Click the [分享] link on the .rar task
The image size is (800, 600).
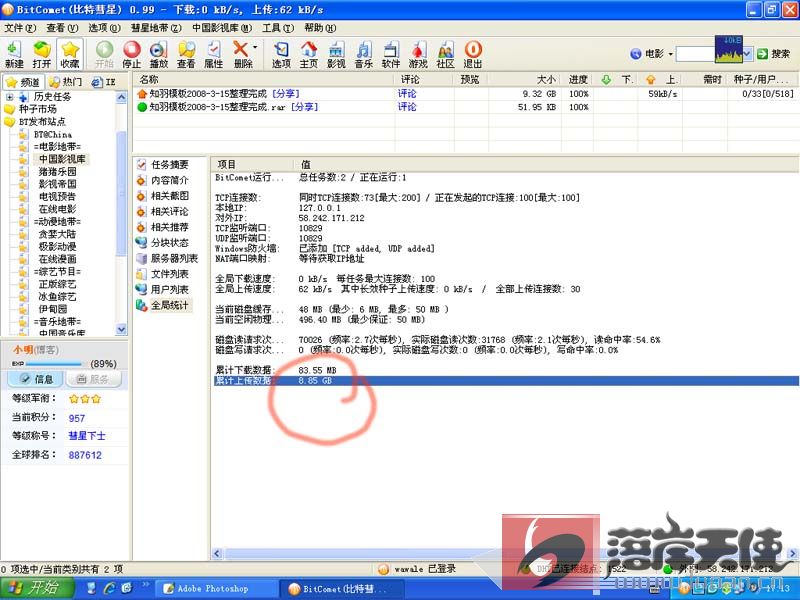[305, 107]
